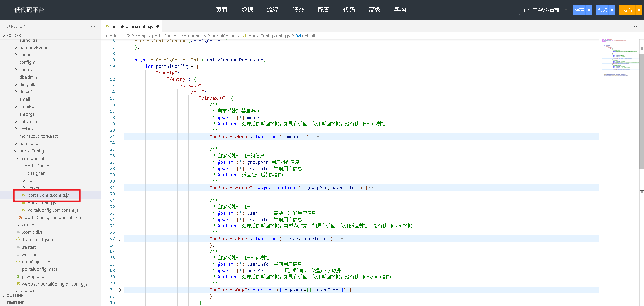Open PortalConfigComponent.js file

point(53,210)
